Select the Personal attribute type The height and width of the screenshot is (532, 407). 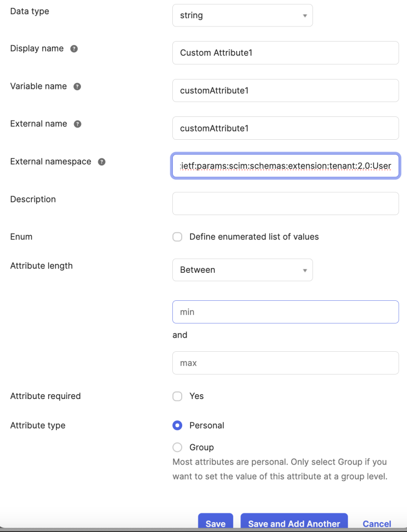point(178,425)
